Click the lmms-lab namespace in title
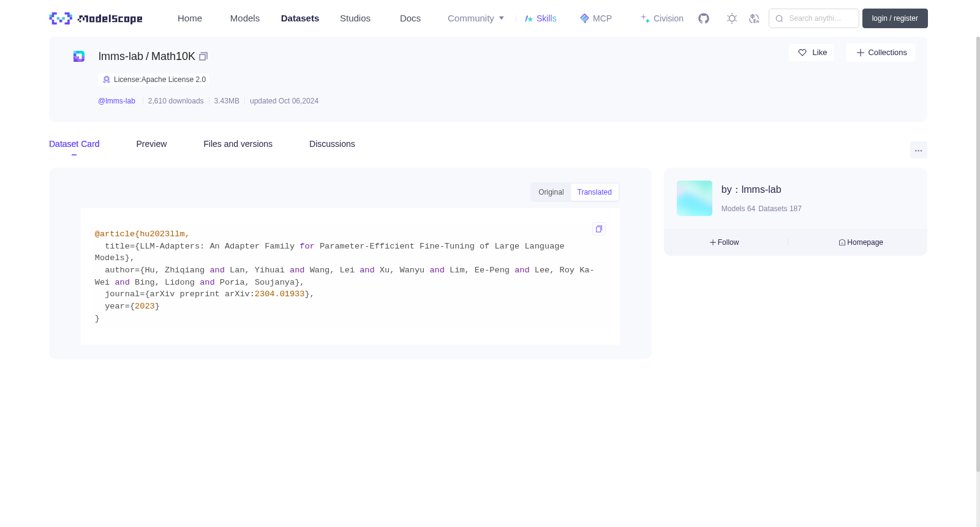This screenshot has height=527, width=980. [x=121, y=56]
